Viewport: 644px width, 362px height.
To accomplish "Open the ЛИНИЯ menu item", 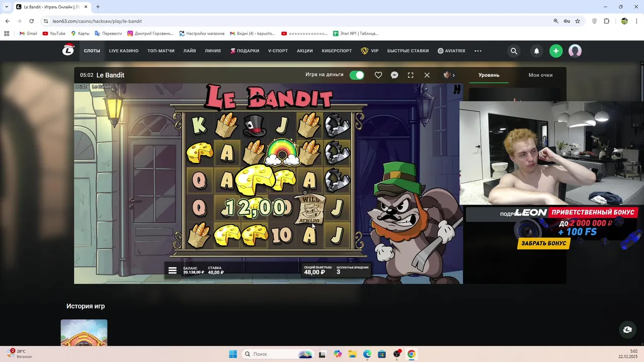I will tap(213, 51).
